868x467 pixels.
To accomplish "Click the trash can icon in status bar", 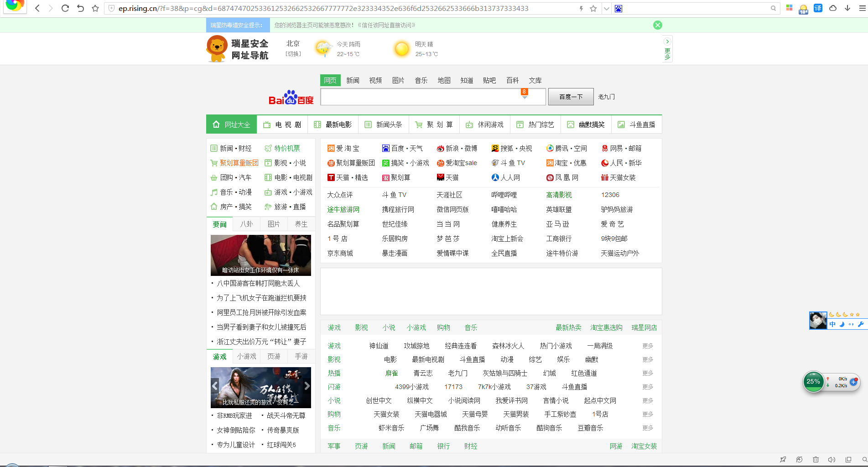I will coord(816,460).
